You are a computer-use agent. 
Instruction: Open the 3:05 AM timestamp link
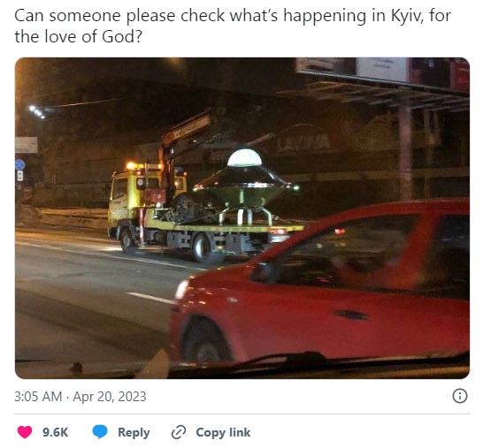(38, 396)
